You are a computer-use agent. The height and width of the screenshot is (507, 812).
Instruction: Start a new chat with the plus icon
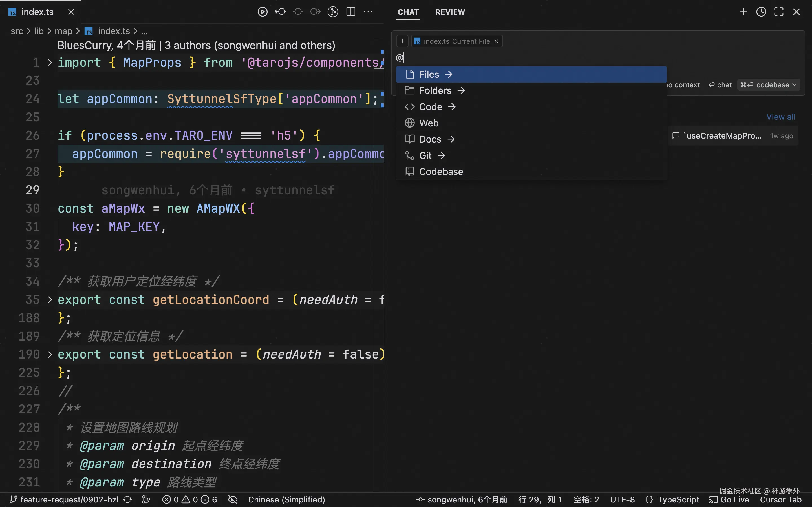[x=743, y=12]
